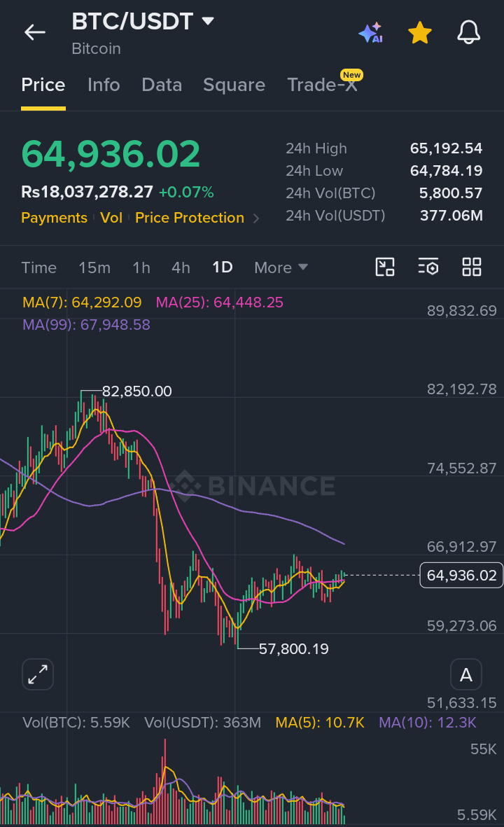Switch to the Data tab
This screenshot has width=504, height=827.
point(162,85)
